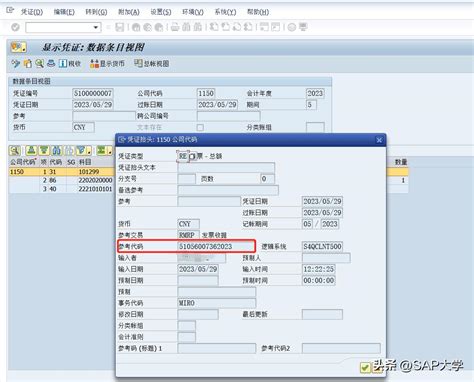
Task: Open the command field dropdown arrow
Action: pos(96,27)
